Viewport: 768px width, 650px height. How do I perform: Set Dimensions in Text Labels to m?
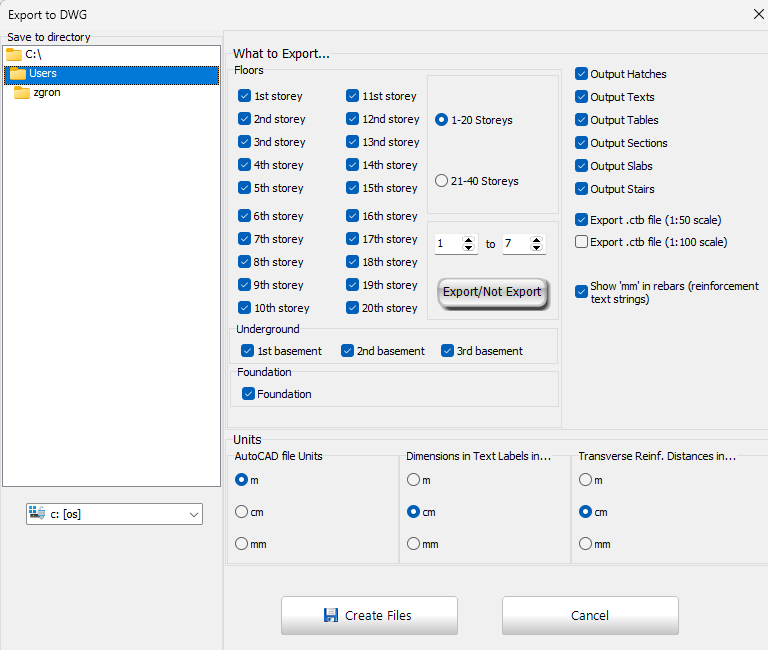(x=413, y=480)
